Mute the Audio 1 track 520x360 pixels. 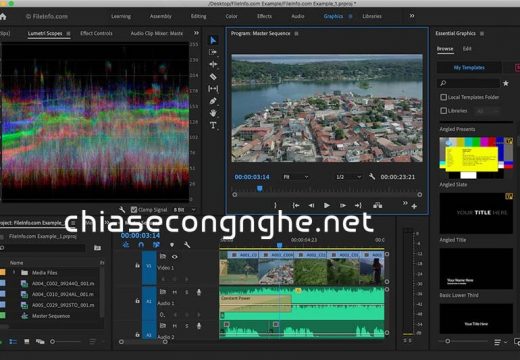tap(175, 292)
